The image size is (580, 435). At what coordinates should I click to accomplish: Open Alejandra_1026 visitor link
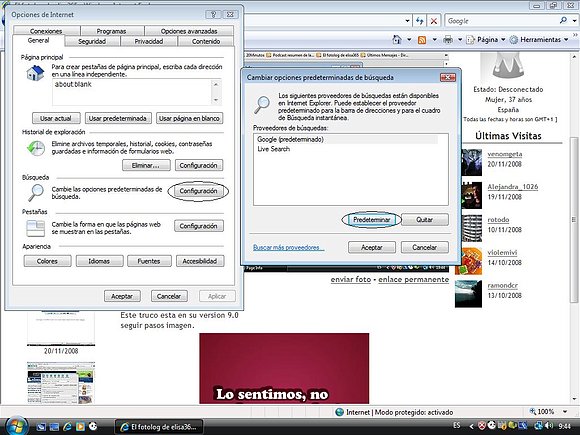(x=513, y=186)
